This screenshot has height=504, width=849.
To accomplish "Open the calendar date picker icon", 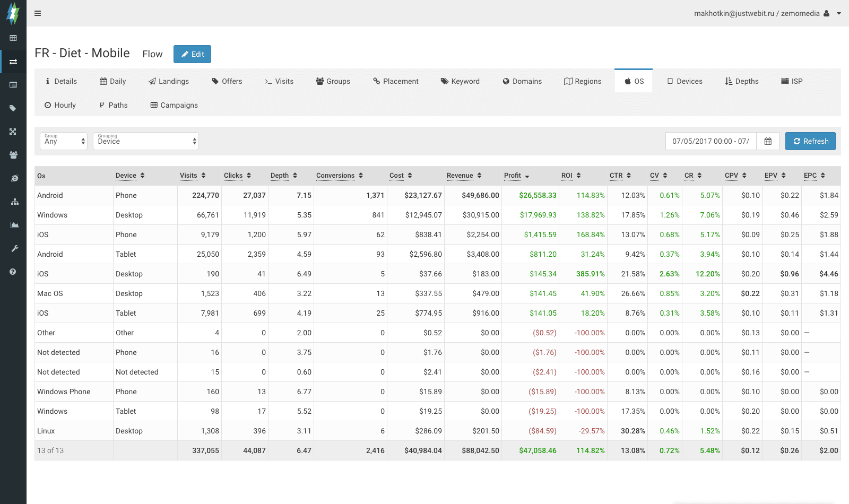I will coord(768,141).
